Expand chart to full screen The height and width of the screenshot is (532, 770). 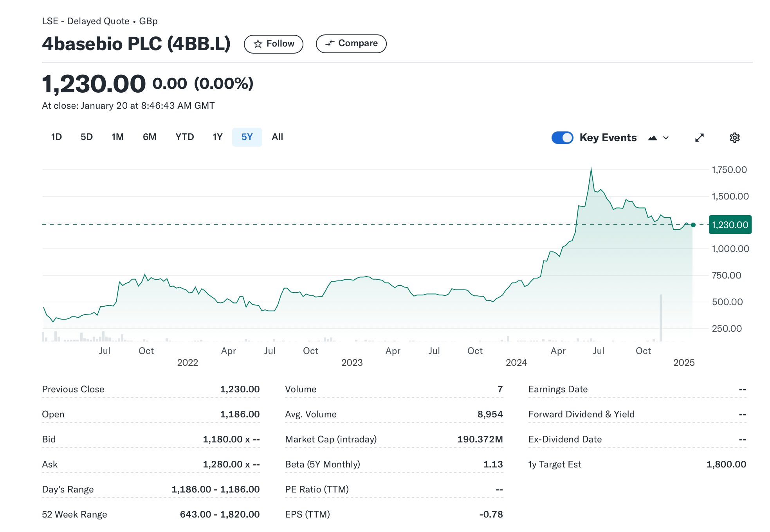pyautogui.click(x=699, y=138)
